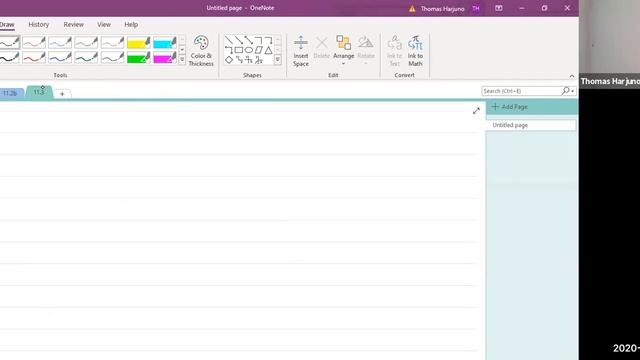Select the ellipse shape
The height and width of the screenshot is (360, 640).
[x=249, y=50]
